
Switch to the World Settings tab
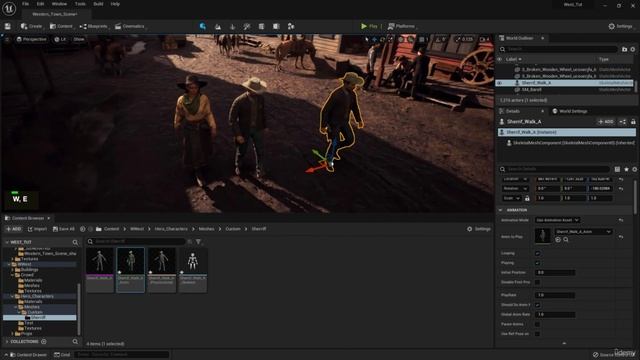pyautogui.click(x=570, y=111)
